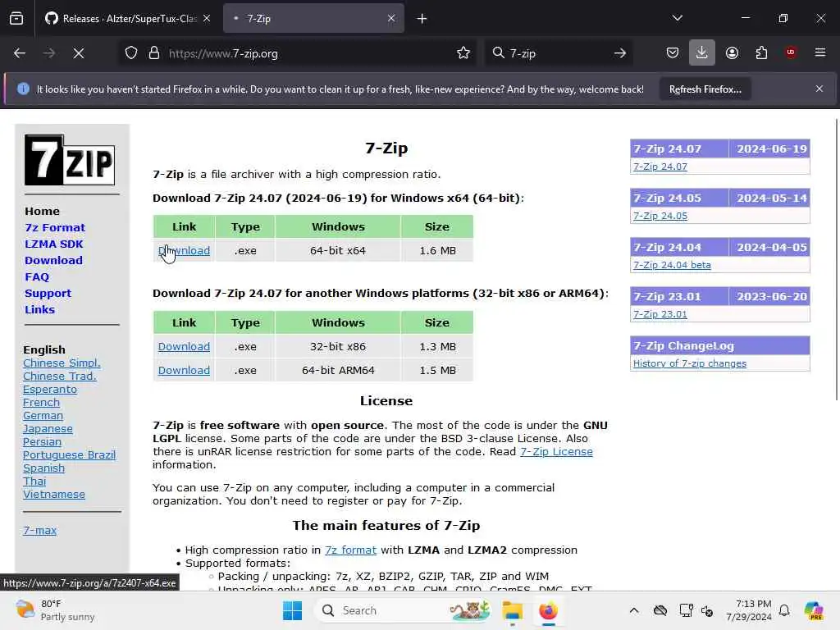Switch language to Portuguese Brazil
Screen dimensions: 840x630
coord(69,454)
